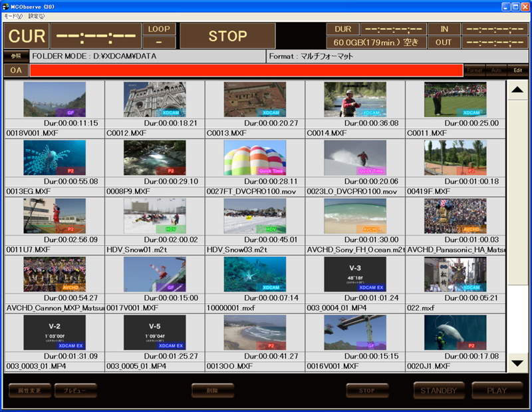Screen dimensions: 532x412
Task: Click the red OA progress bar
Action: [246, 70]
